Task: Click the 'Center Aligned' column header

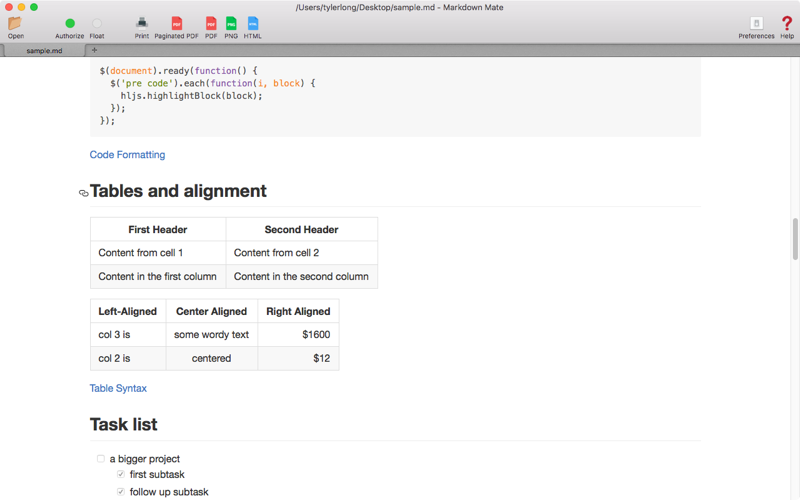Action: tap(212, 311)
